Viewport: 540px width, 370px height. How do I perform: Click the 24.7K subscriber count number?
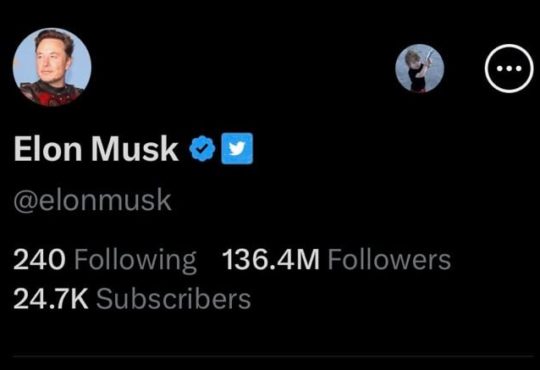click(x=51, y=299)
